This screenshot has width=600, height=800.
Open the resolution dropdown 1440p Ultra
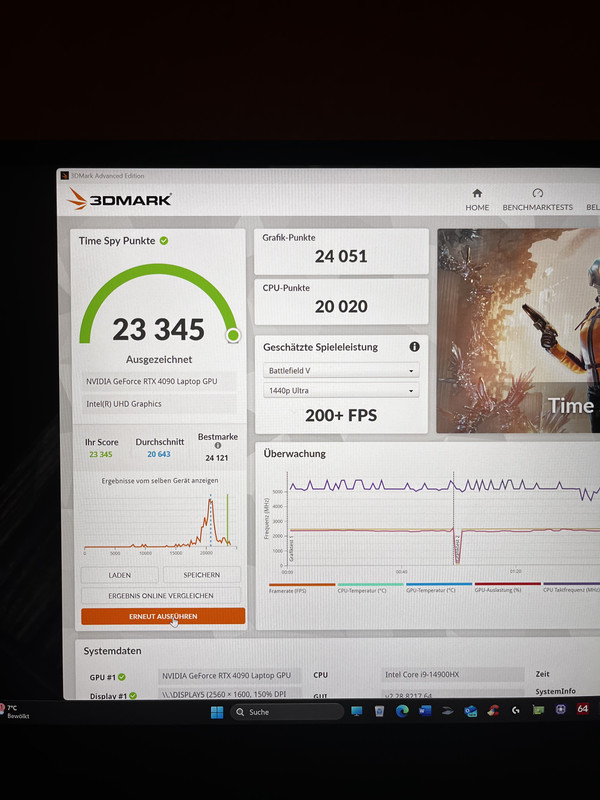341,390
